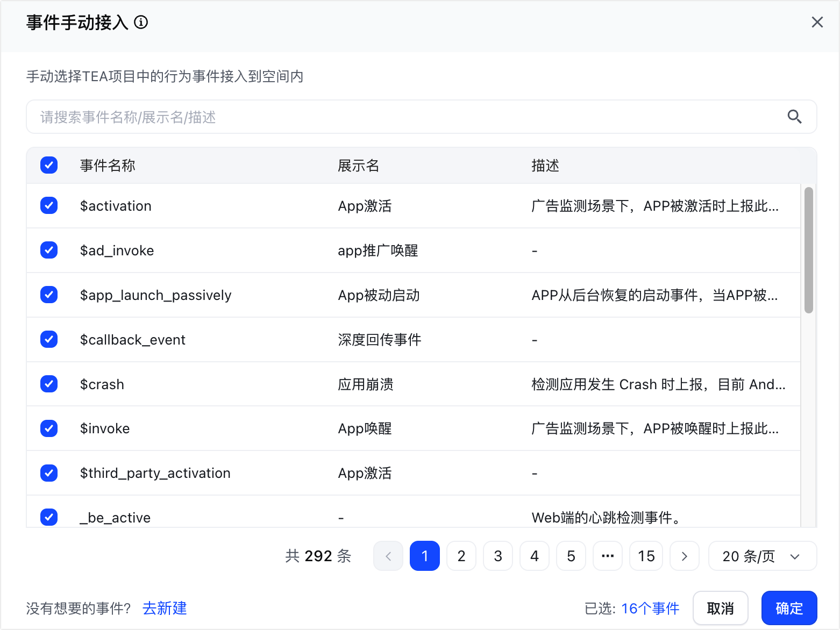
Task: Click the 展示名 column header
Action: [359, 166]
